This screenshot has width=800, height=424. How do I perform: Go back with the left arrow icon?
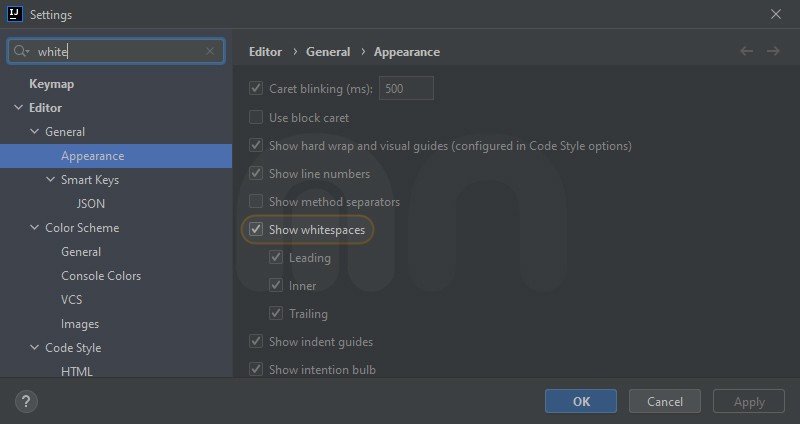[746, 51]
